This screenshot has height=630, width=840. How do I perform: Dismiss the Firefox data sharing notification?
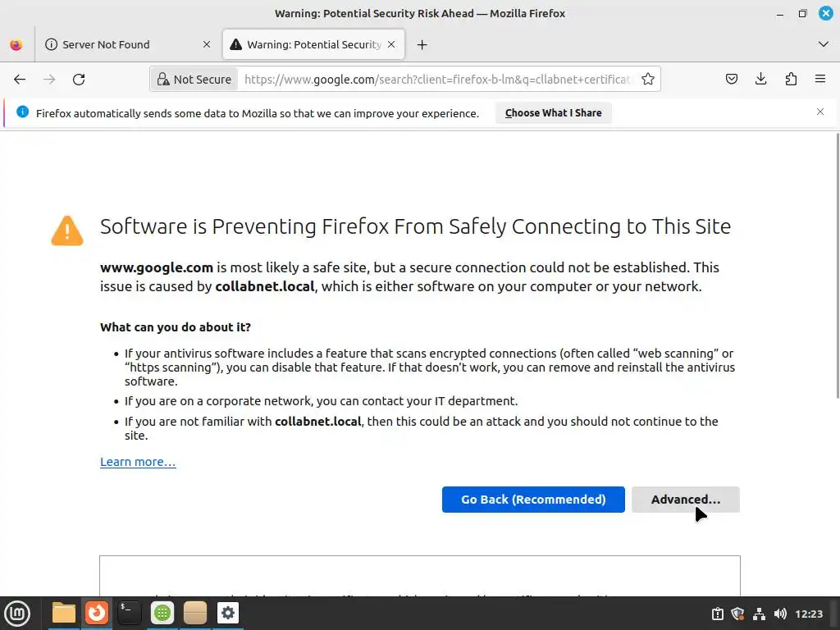pyautogui.click(x=819, y=112)
